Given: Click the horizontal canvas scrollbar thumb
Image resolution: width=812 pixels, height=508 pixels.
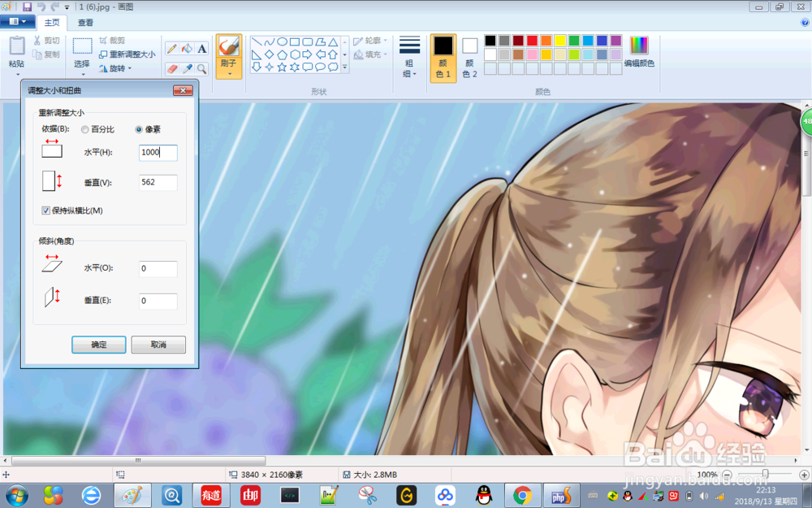Looking at the screenshot, I should (138, 460).
